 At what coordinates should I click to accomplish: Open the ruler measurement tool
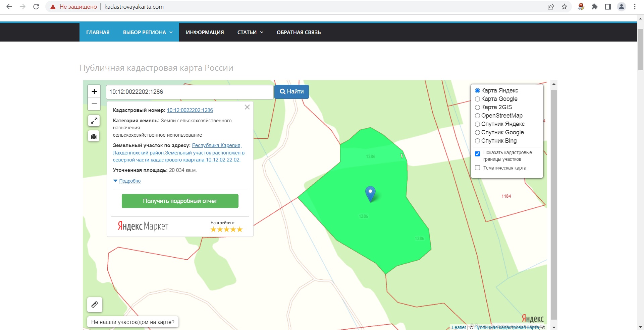click(x=95, y=305)
